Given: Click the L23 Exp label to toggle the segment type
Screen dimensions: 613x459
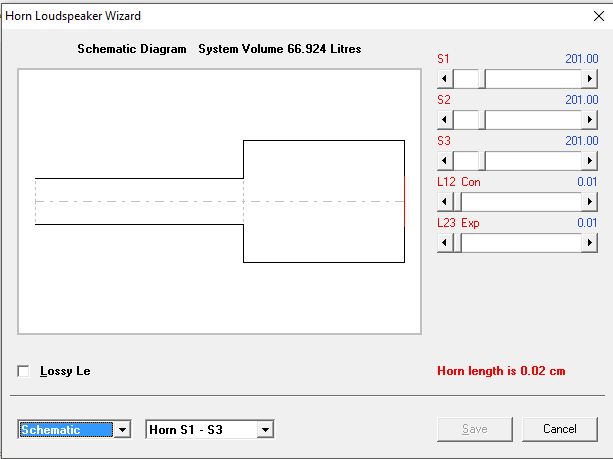Looking at the screenshot, I should 458,223.
